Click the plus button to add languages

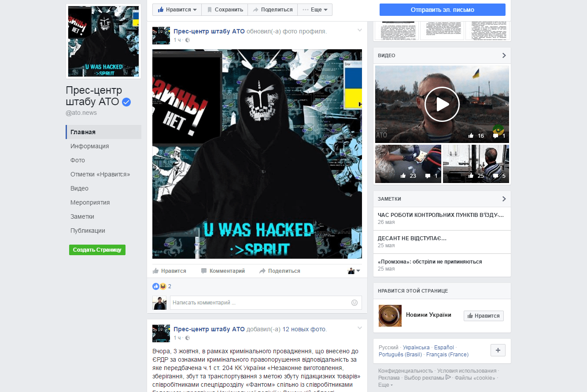tap(498, 350)
